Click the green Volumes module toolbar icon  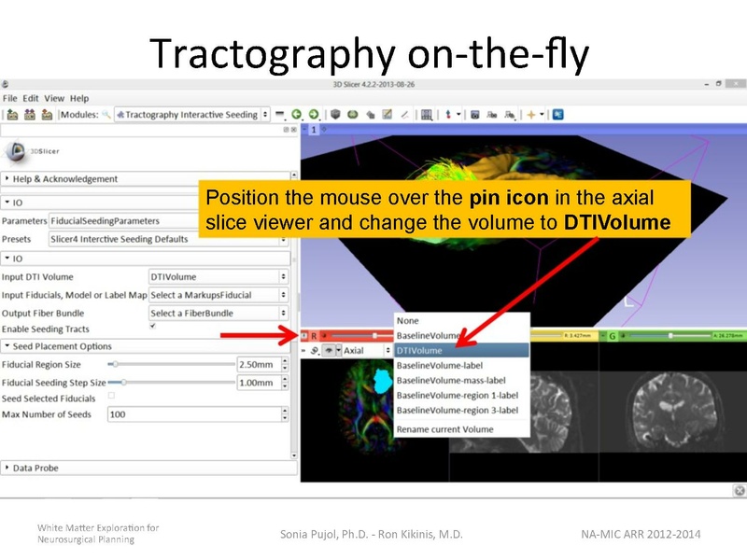(353, 114)
